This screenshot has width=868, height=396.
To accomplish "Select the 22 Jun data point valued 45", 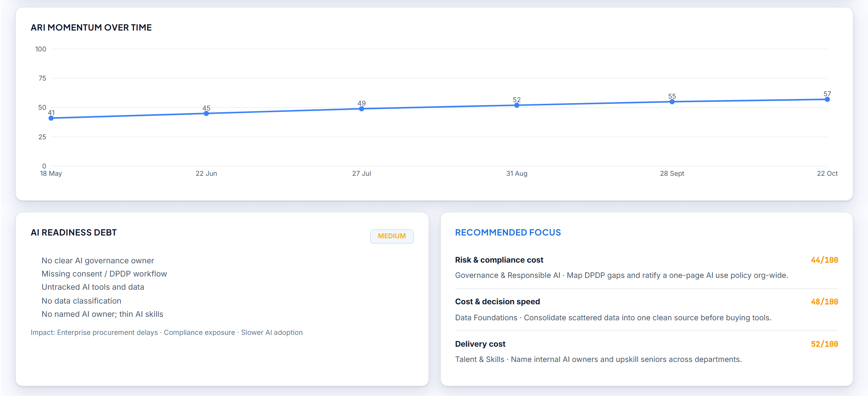I will click(206, 114).
